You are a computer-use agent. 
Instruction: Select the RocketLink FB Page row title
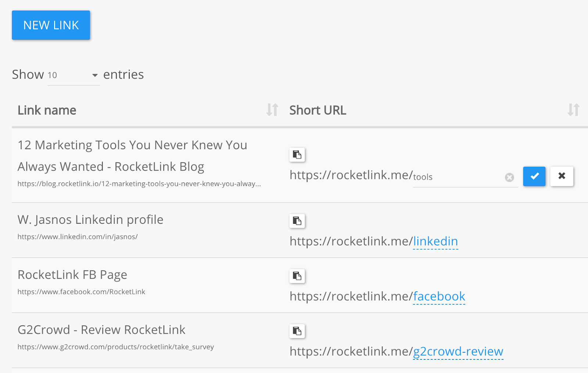pos(72,275)
